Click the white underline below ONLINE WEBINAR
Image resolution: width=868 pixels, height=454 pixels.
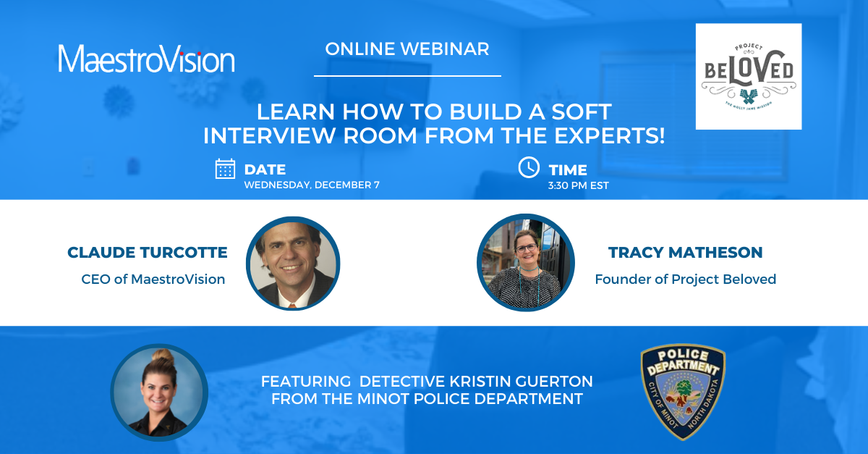[x=407, y=75]
